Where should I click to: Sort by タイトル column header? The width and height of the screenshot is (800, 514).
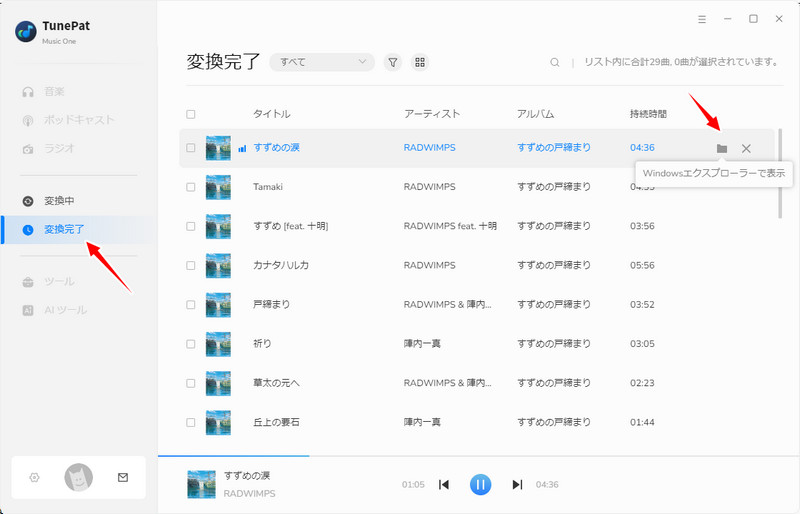click(272, 114)
